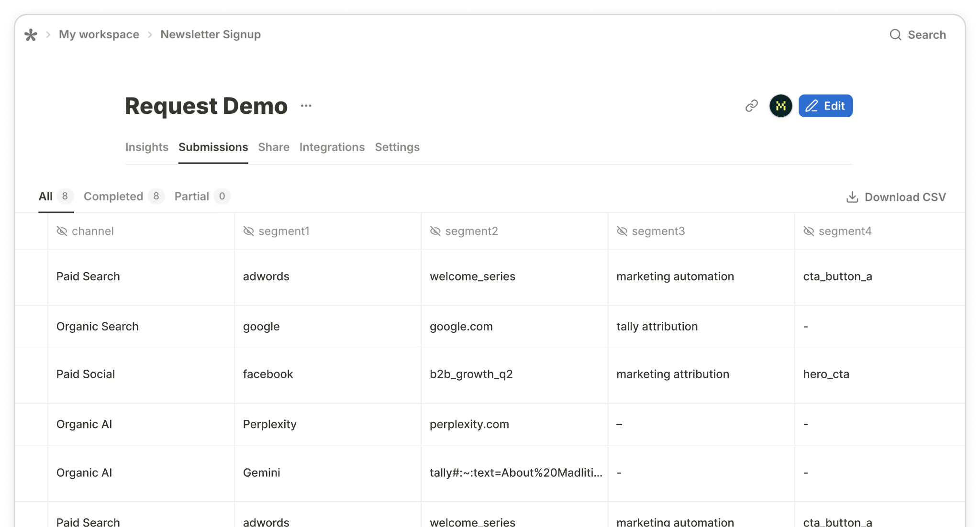Click hidden-eye icon on segment4 column

[x=808, y=231]
